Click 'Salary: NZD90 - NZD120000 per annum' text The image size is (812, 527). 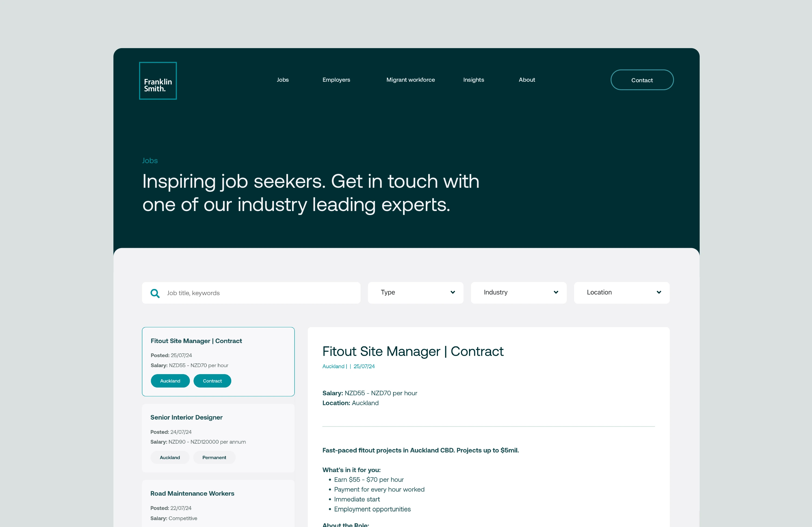[x=198, y=442]
